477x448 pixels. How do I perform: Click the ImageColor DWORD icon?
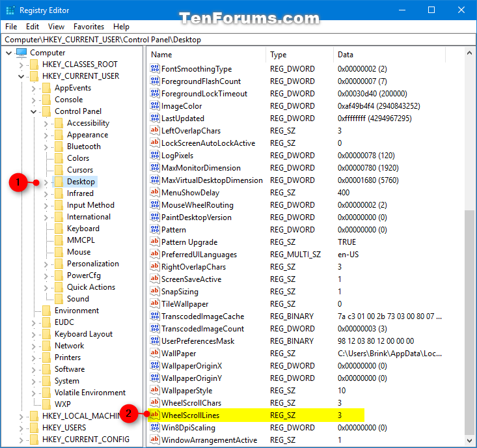coord(154,105)
